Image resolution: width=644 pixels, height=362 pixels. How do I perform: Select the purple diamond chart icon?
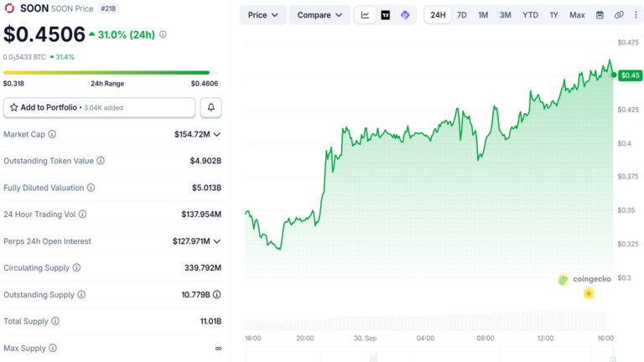[x=405, y=15]
